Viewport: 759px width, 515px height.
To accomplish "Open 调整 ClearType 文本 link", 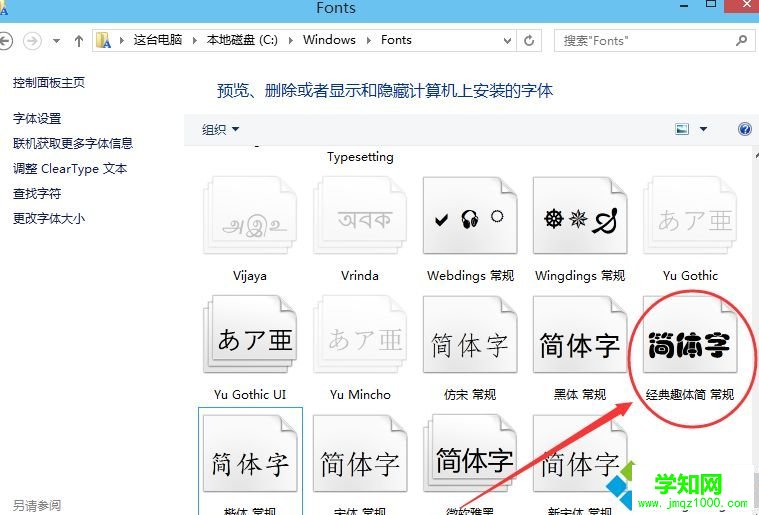I will 70,169.
